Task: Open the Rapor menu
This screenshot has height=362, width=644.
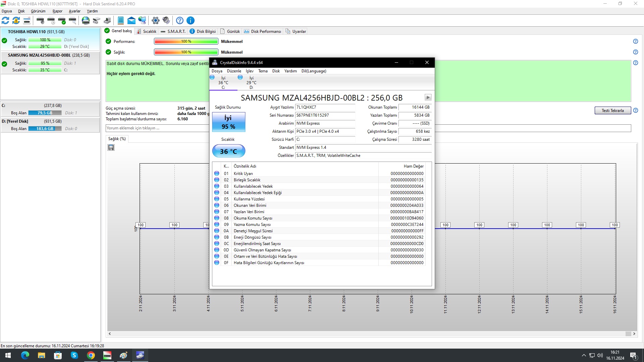Action: pyautogui.click(x=57, y=11)
